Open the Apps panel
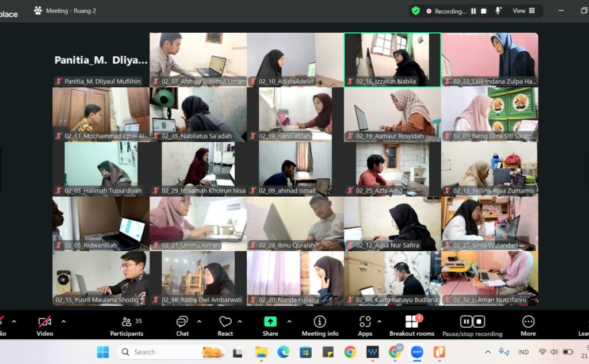This screenshot has height=364, width=589. [365, 325]
